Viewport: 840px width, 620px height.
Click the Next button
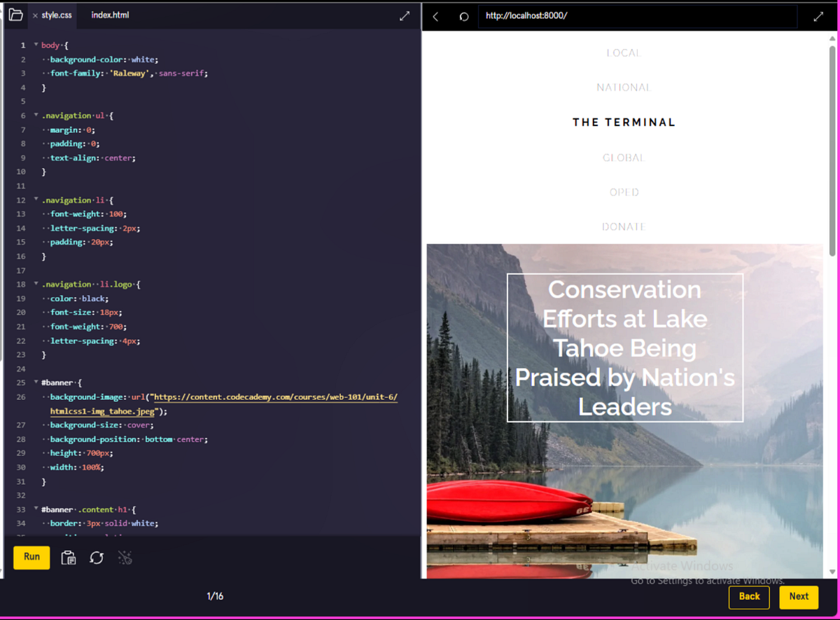[x=799, y=597]
